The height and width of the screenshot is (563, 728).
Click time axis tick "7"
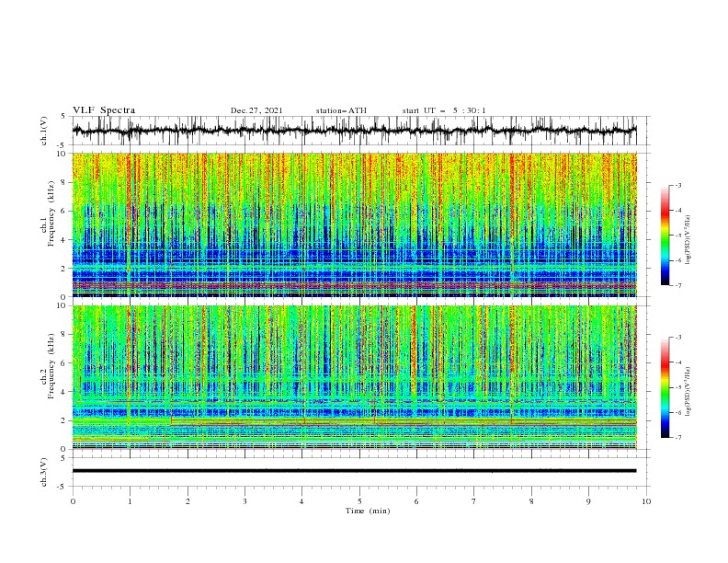click(x=474, y=501)
